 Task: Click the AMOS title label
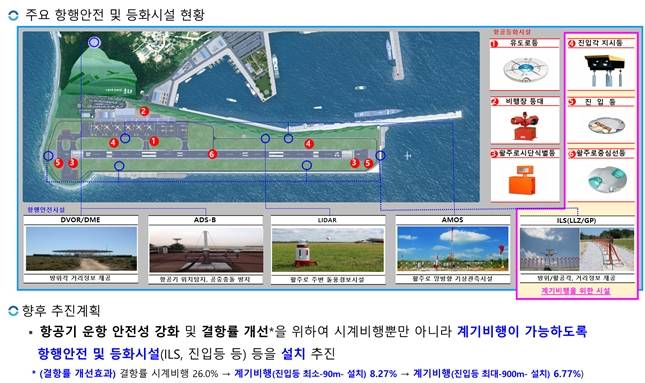point(452,220)
